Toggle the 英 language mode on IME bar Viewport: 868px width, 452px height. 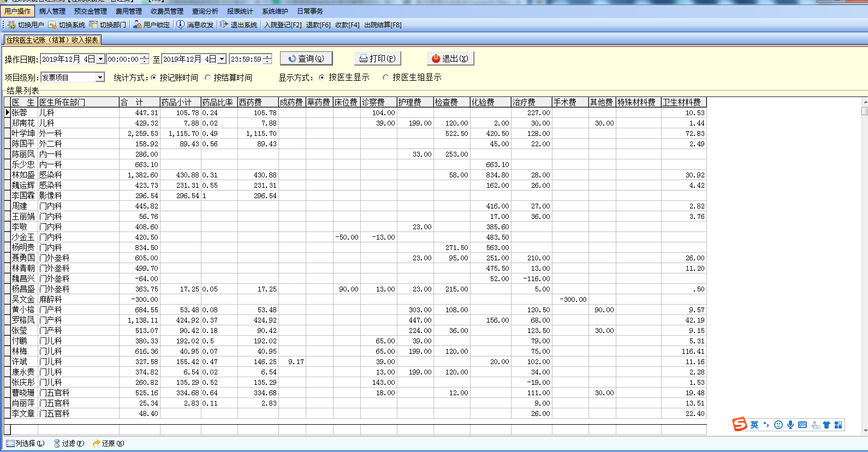pyautogui.click(x=754, y=425)
